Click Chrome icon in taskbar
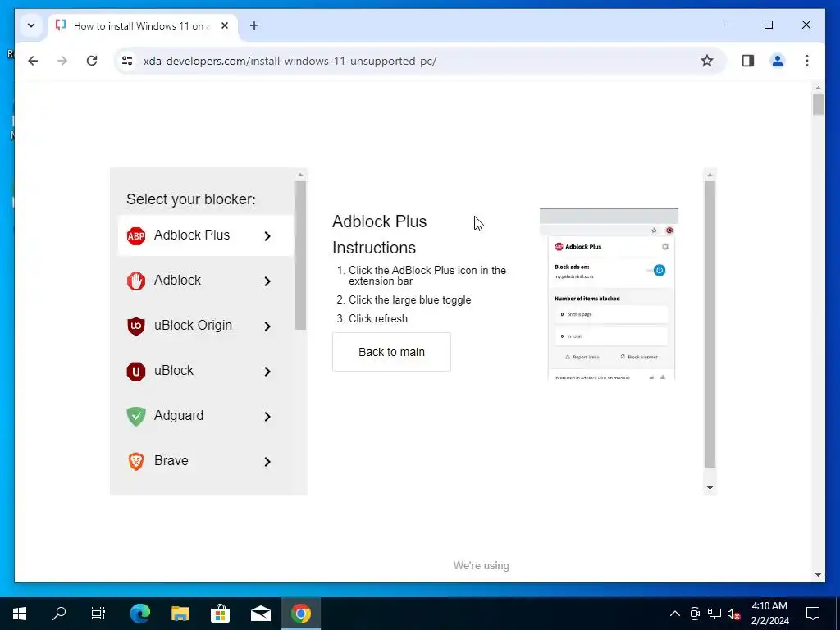This screenshot has width=840, height=630. tap(301, 614)
